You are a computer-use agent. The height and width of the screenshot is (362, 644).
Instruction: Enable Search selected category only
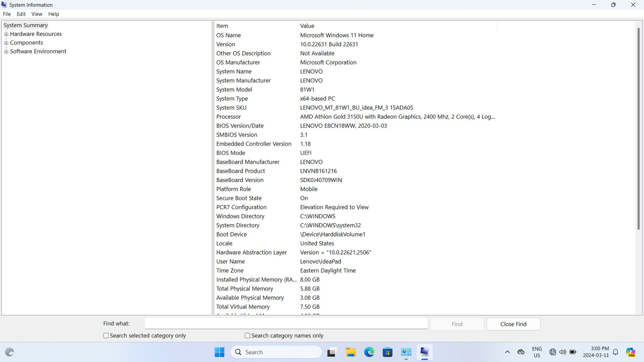pyautogui.click(x=106, y=336)
